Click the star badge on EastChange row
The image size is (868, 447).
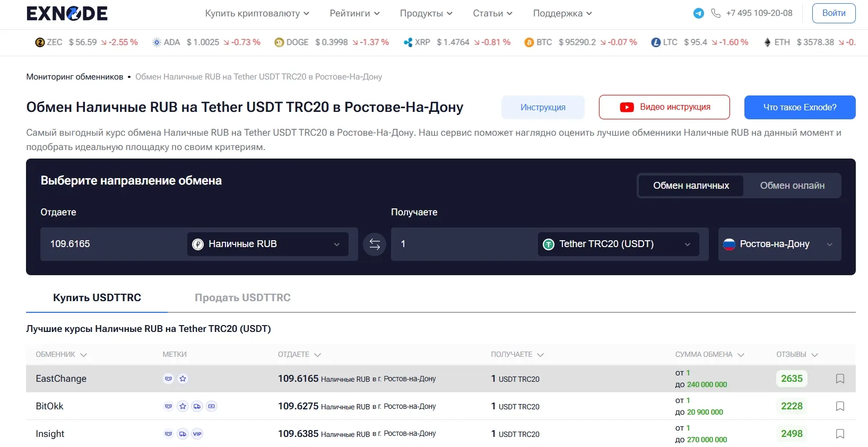coord(183,379)
